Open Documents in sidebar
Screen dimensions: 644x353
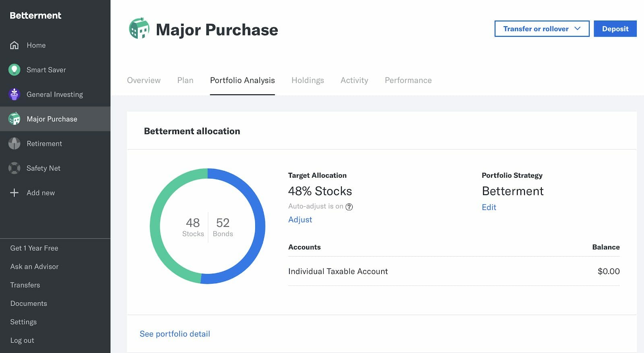[x=29, y=303]
